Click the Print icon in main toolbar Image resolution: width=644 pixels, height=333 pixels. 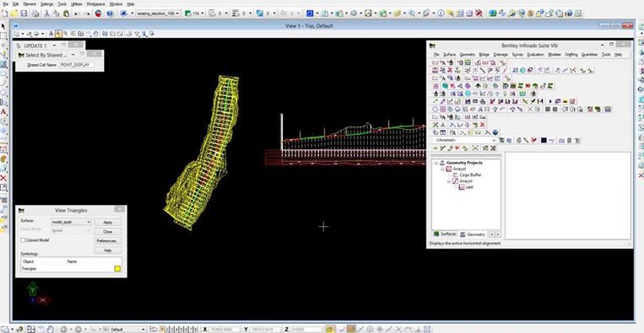click(35, 13)
